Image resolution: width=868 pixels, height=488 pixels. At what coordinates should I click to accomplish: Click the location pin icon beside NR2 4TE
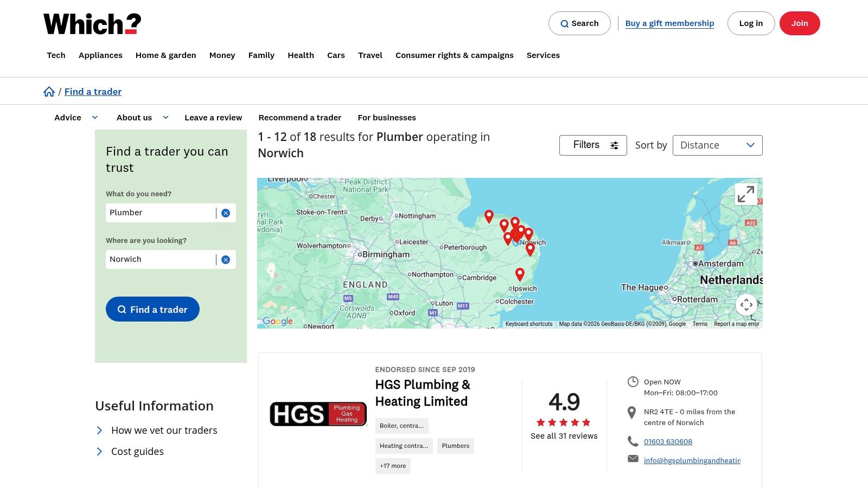pyautogui.click(x=632, y=412)
